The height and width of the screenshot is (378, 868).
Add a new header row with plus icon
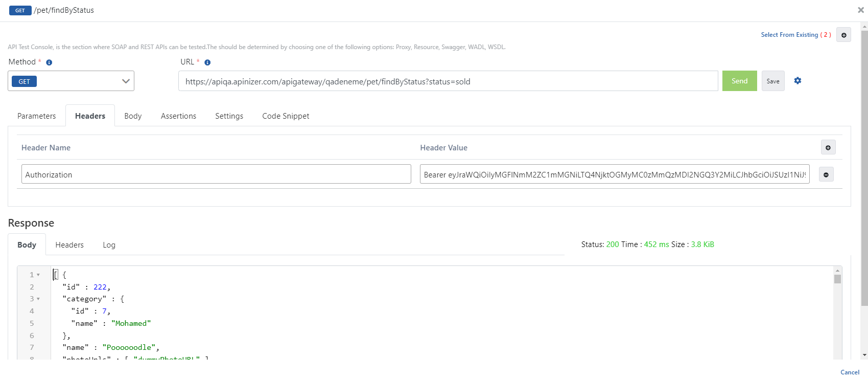click(x=828, y=147)
